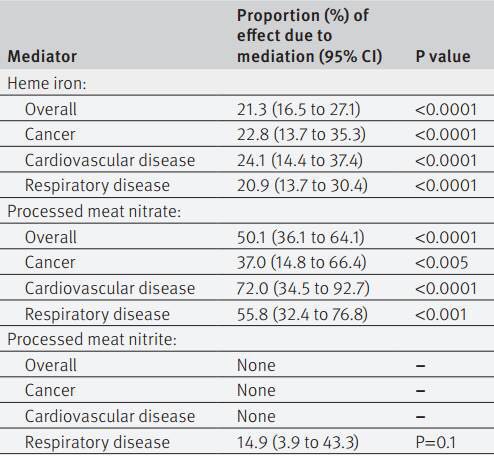494x458 pixels.
Task: Select the nitrite Overall None cell
Action: point(256,365)
